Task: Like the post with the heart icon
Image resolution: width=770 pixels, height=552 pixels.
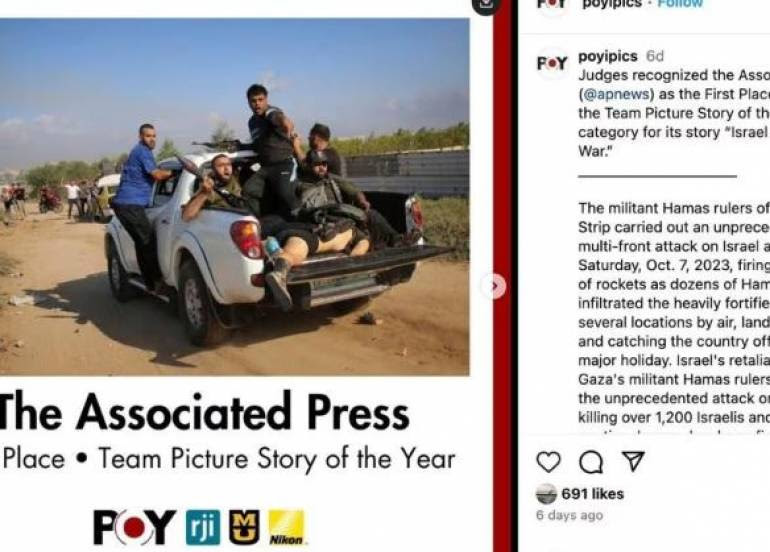Action: coord(548,462)
